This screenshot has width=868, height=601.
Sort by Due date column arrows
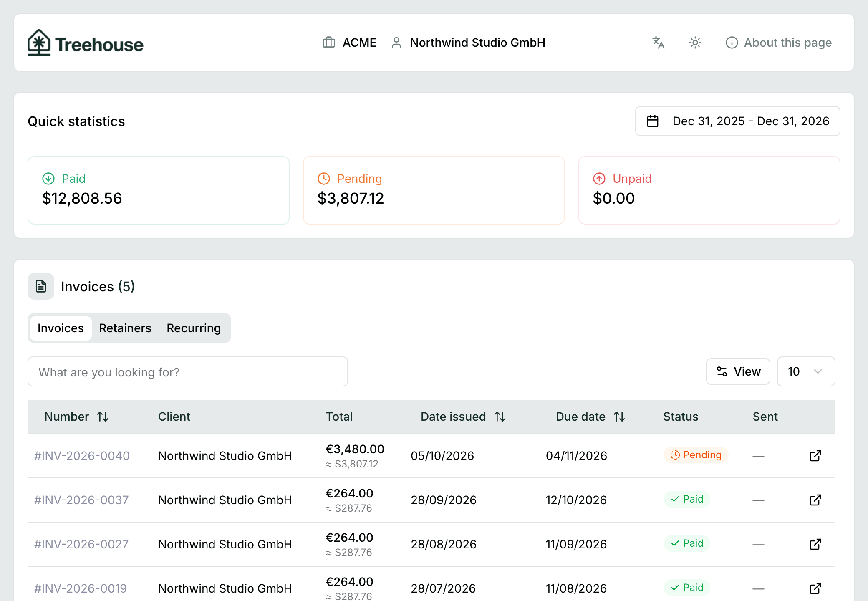click(x=620, y=417)
